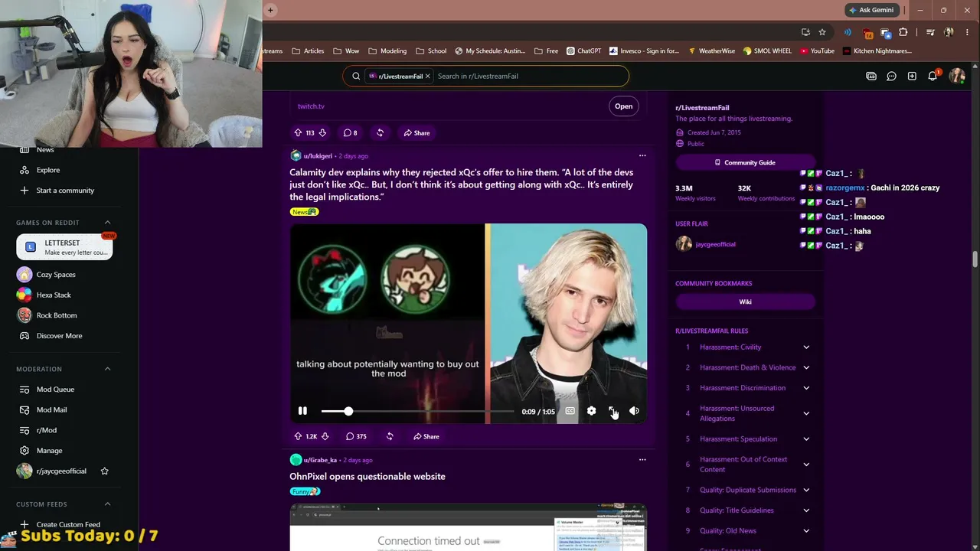Open comments of the 375-comment post
The image size is (980, 551).
pos(356,436)
